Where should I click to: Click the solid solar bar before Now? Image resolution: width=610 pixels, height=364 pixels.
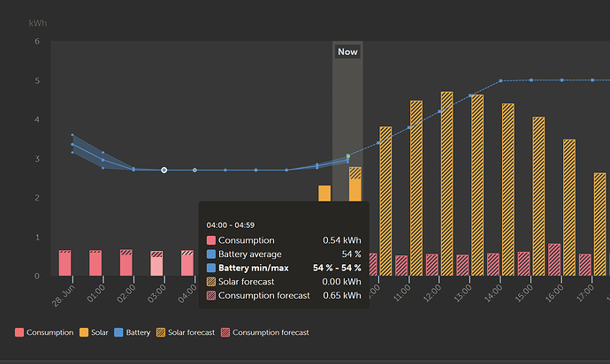click(x=324, y=193)
